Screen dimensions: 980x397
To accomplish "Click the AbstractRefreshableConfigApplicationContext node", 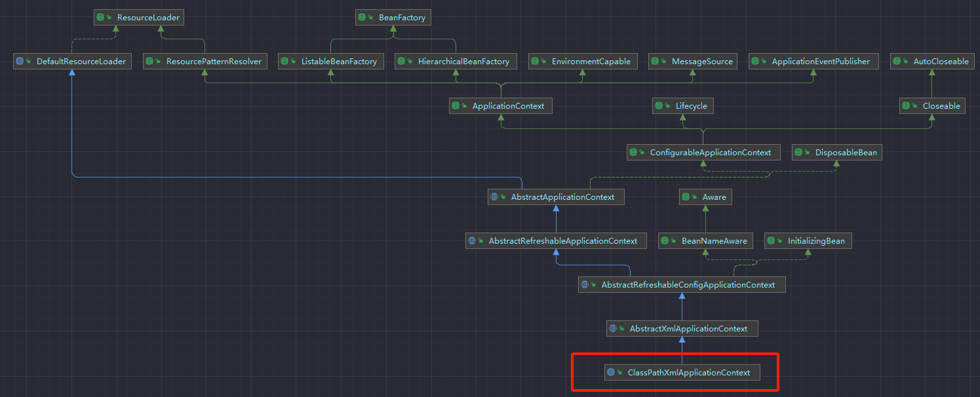I will click(682, 284).
